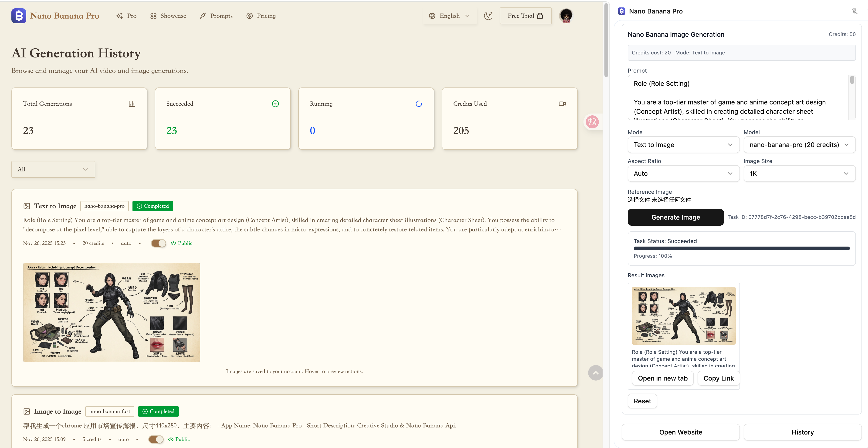
Task: Open the character sheet result thumbnail
Action: [x=683, y=315]
